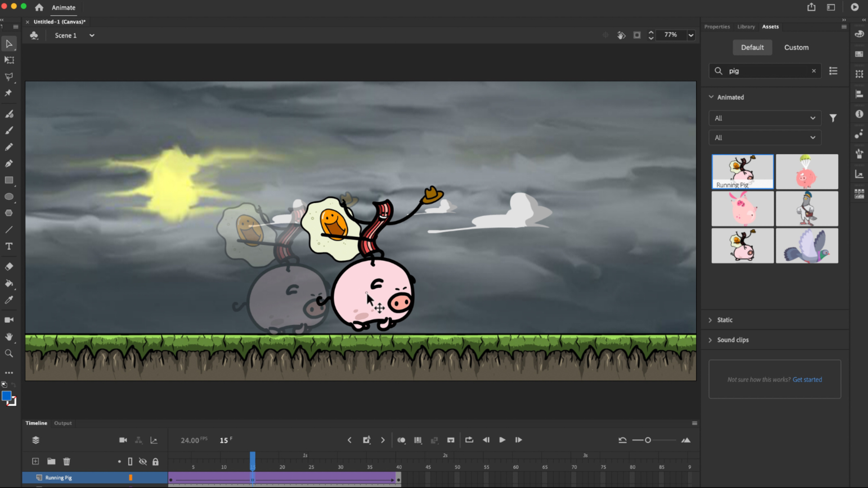Hide all layers with the eye toggle
Viewport: 868px width, 488px height.
pos(143,462)
